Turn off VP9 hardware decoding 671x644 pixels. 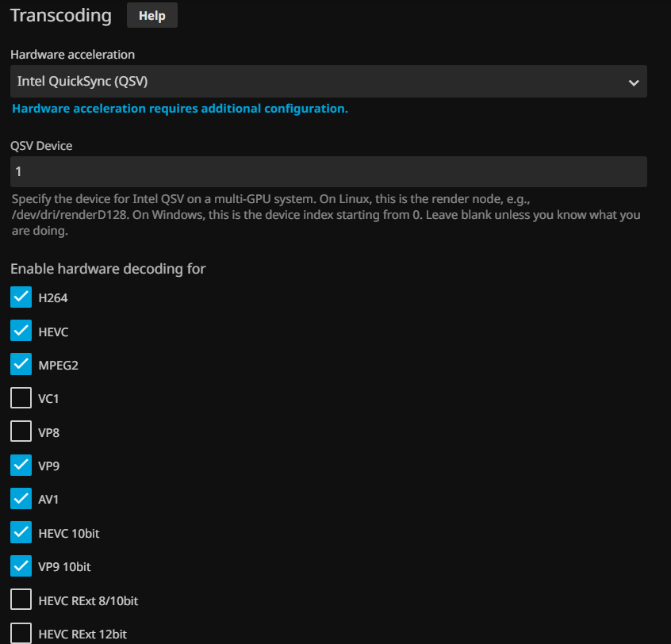[21, 466]
